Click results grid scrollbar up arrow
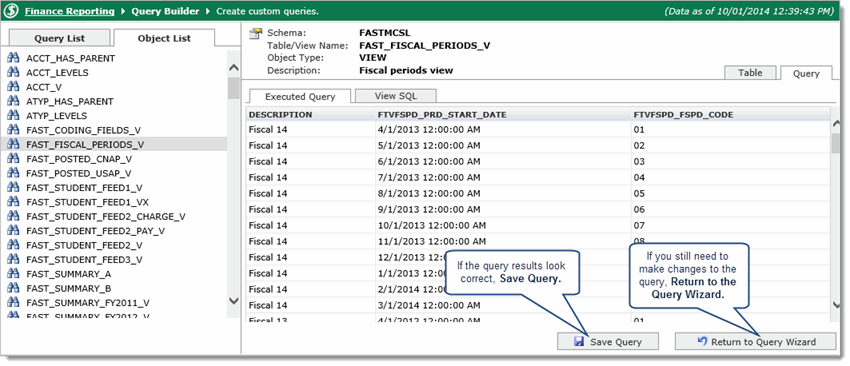Image resolution: width=850 pixels, height=366 pixels. point(836,125)
